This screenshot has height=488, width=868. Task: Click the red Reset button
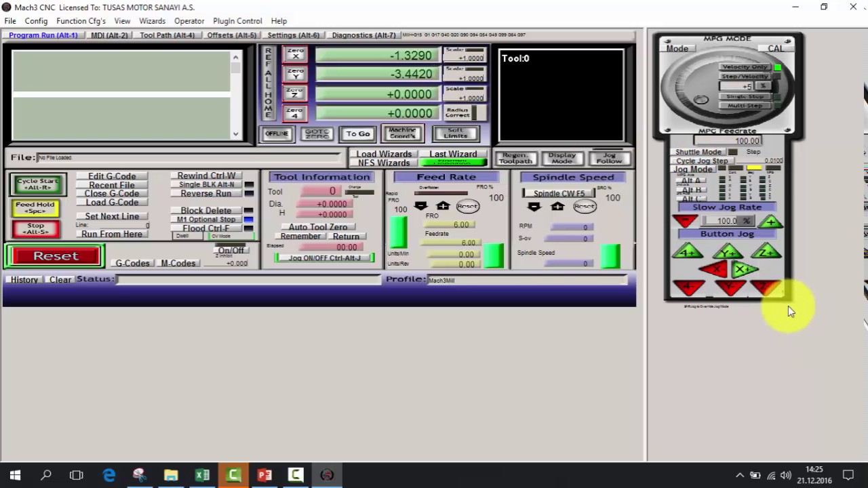point(56,256)
